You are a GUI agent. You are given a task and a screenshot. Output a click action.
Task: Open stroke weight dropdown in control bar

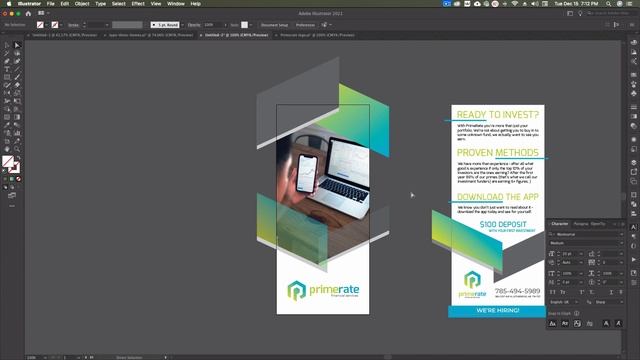click(x=107, y=25)
